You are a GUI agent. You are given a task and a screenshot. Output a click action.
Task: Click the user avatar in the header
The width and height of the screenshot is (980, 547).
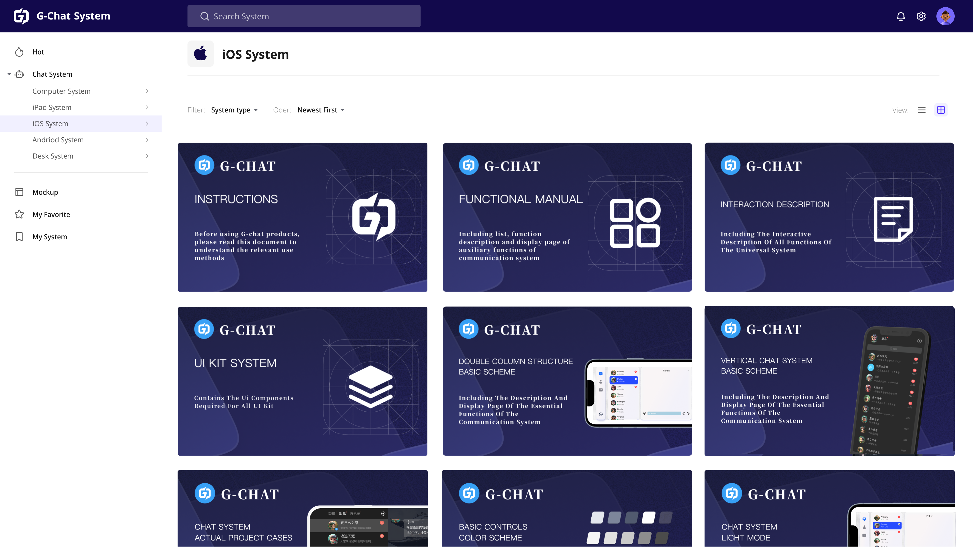point(946,16)
